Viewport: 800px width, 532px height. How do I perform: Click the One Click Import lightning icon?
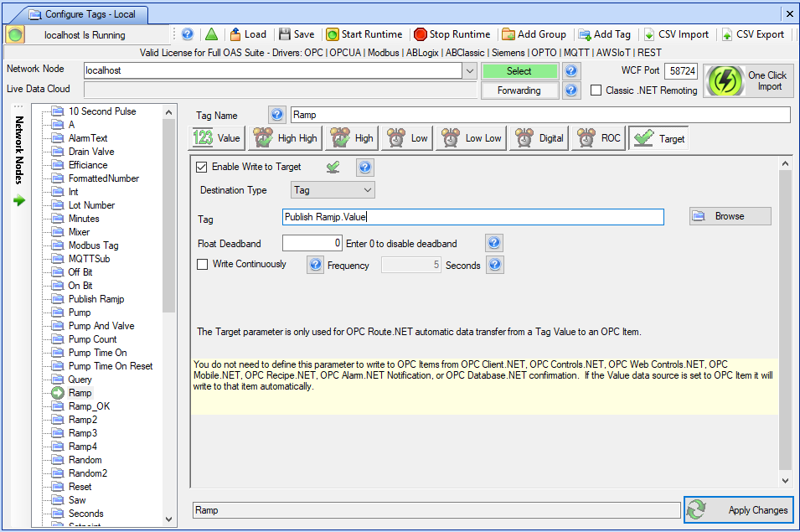click(x=725, y=80)
